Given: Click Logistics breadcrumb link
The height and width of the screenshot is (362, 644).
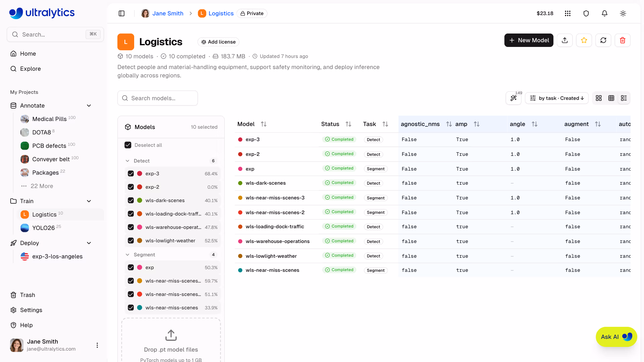Looking at the screenshot, I should click(221, 13).
